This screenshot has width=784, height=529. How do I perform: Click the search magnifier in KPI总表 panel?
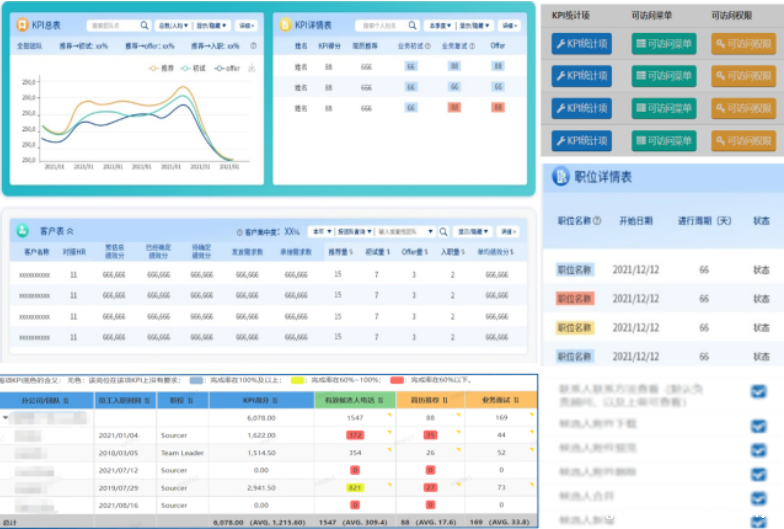[x=145, y=25]
